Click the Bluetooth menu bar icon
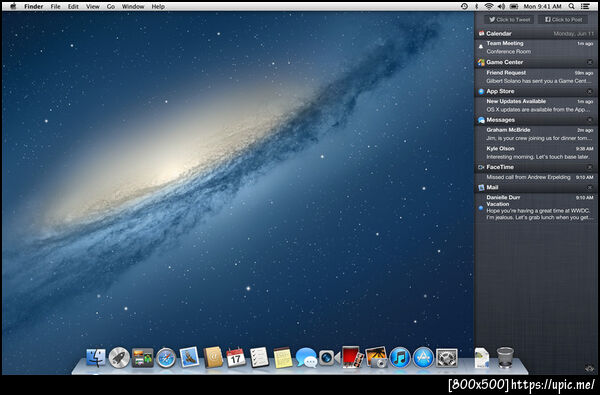This screenshot has width=600, height=395. [x=477, y=6]
